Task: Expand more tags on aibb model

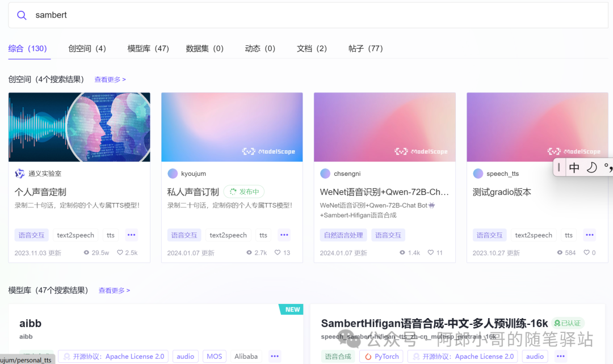Action: tap(275, 356)
